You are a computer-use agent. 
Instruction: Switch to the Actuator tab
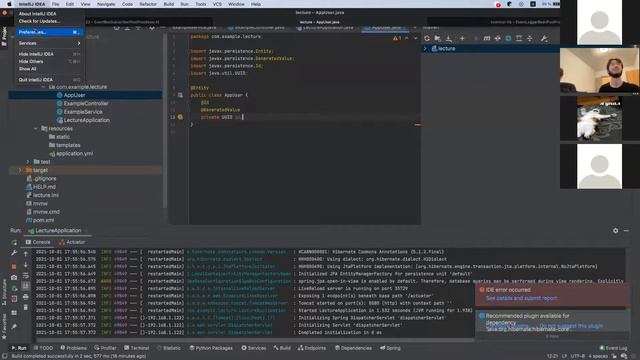point(72,242)
